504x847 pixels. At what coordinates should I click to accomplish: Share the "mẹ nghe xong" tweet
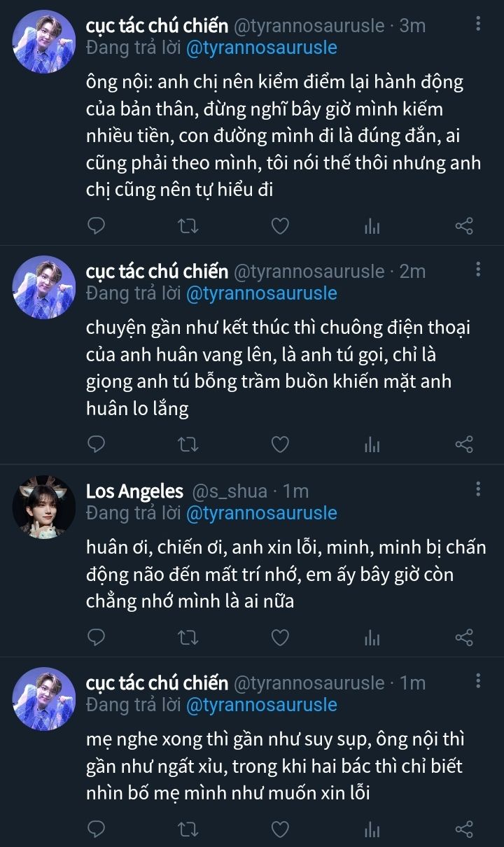pos(464,829)
